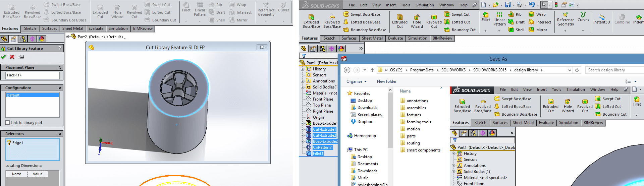
Task: Click Lofted Boss/Base in top-right SolidWorks window
Action: point(362,22)
